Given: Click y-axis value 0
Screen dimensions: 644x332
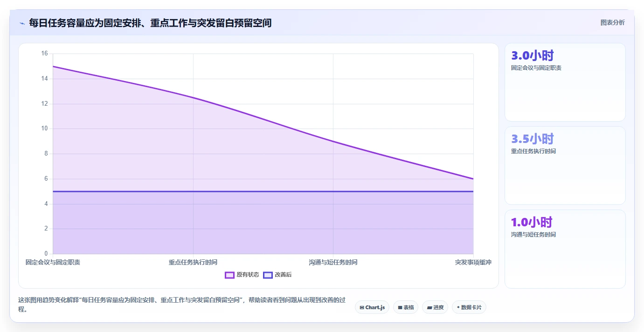Looking at the screenshot, I should [x=46, y=254].
